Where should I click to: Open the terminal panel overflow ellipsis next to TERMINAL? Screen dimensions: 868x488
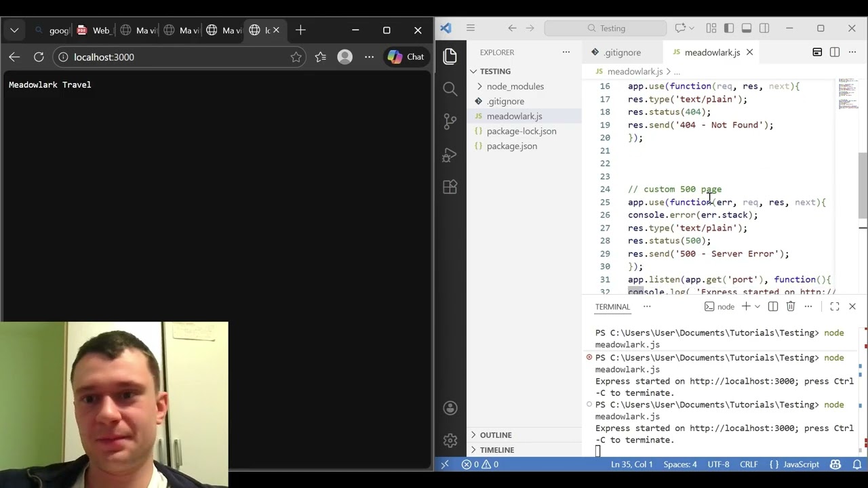tap(647, 306)
